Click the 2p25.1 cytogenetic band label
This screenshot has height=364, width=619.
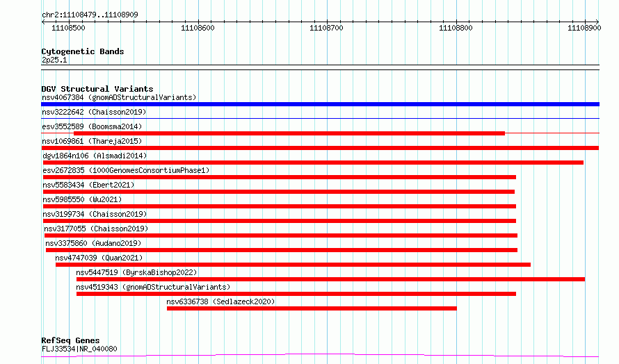pyautogui.click(x=54, y=60)
